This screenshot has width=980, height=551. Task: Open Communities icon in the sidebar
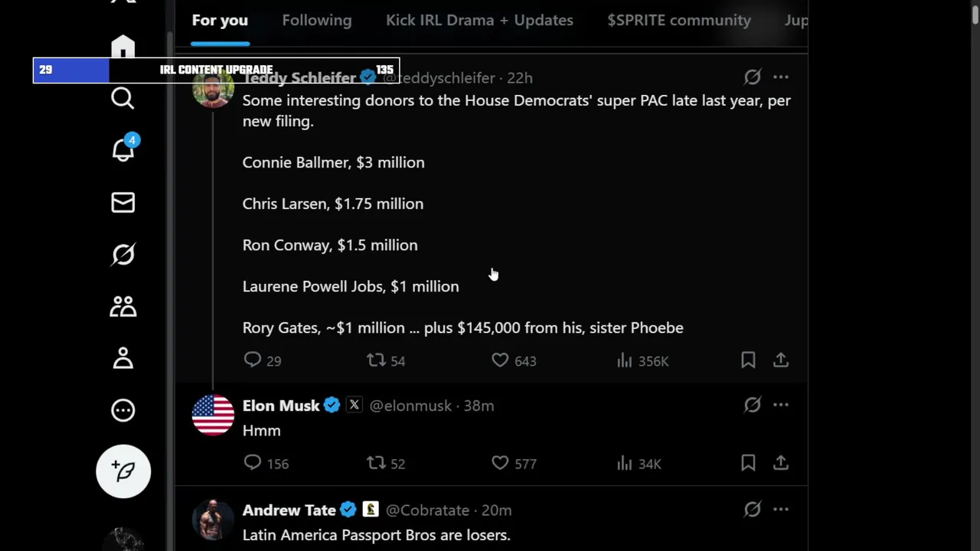click(x=122, y=306)
